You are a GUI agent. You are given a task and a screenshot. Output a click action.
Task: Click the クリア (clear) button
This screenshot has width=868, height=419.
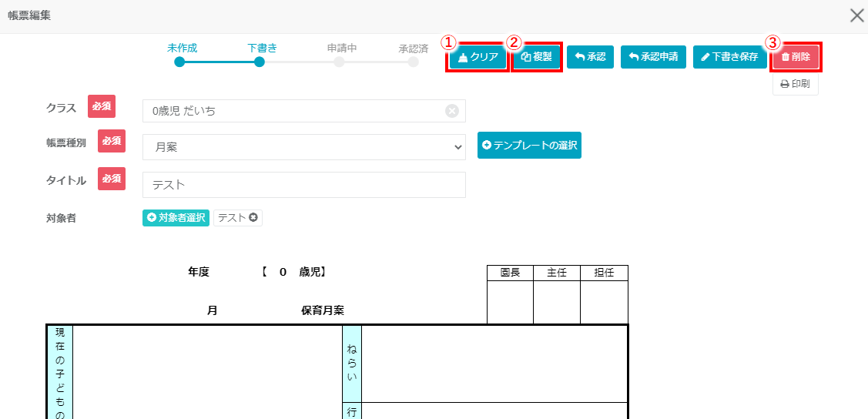pos(478,57)
